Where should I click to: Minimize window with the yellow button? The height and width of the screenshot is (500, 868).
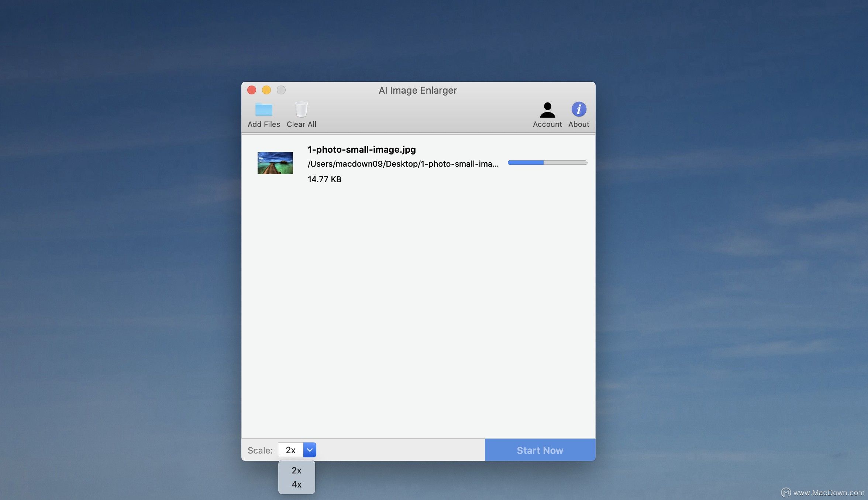(x=266, y=90)
